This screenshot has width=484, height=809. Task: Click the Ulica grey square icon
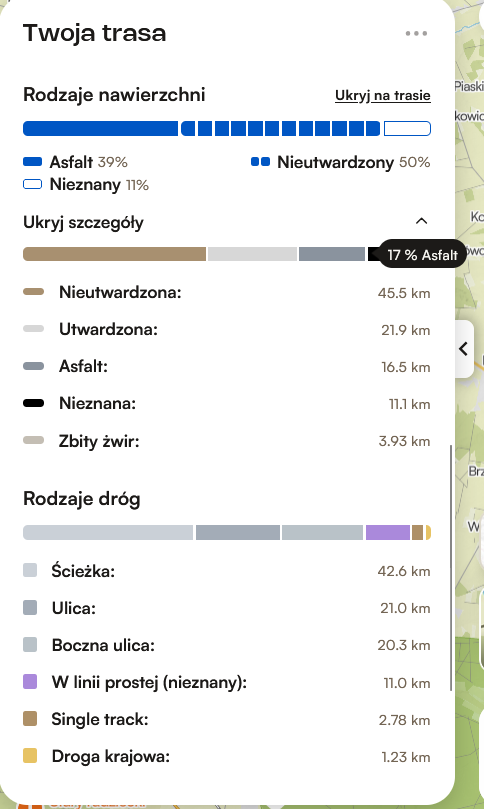click(x=30, y=607)
